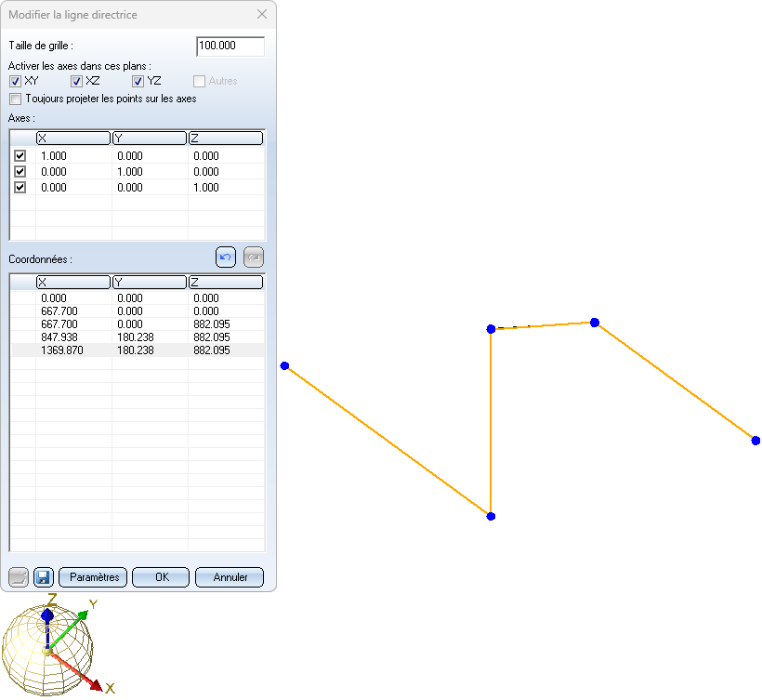Image resolution: width=762 pixels, height=700 pixels.
Task: Click Y value 180.238 in the 847.938 row
Action: pyautogui.click(x=136, y=337)
